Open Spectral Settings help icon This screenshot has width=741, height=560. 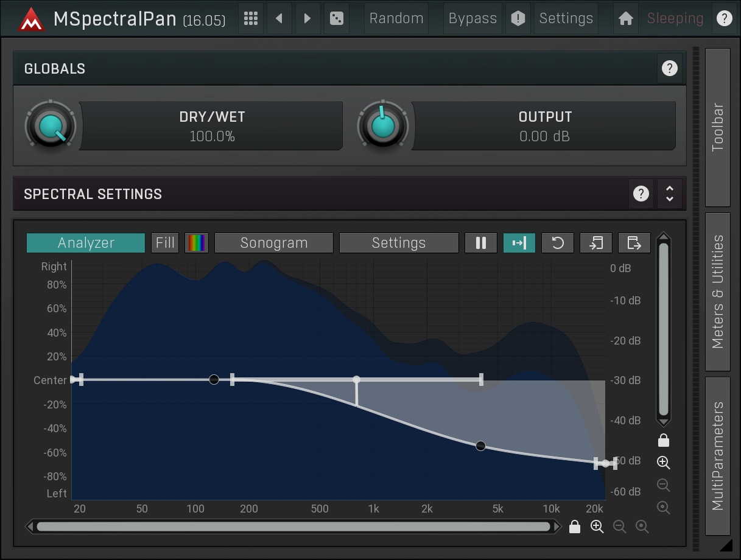point(641,194)
